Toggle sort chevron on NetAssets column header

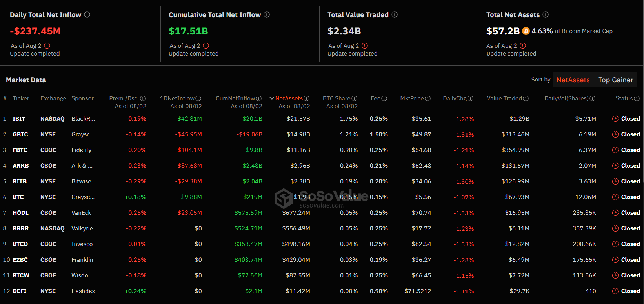coord(272,98)
